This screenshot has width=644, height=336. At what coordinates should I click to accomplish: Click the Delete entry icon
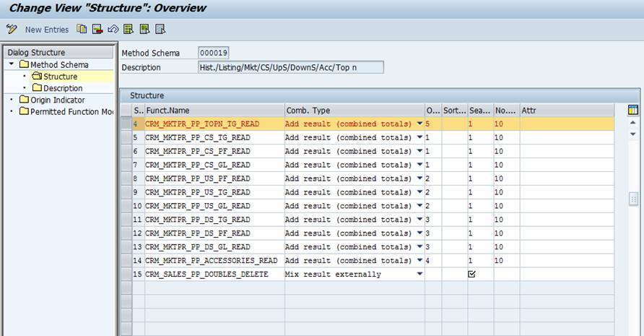coord(97,29)
